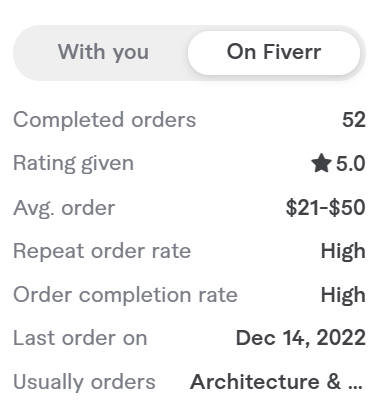Click the Usually orders label
This screenshot has height=415, width=388.
(84, 382)
